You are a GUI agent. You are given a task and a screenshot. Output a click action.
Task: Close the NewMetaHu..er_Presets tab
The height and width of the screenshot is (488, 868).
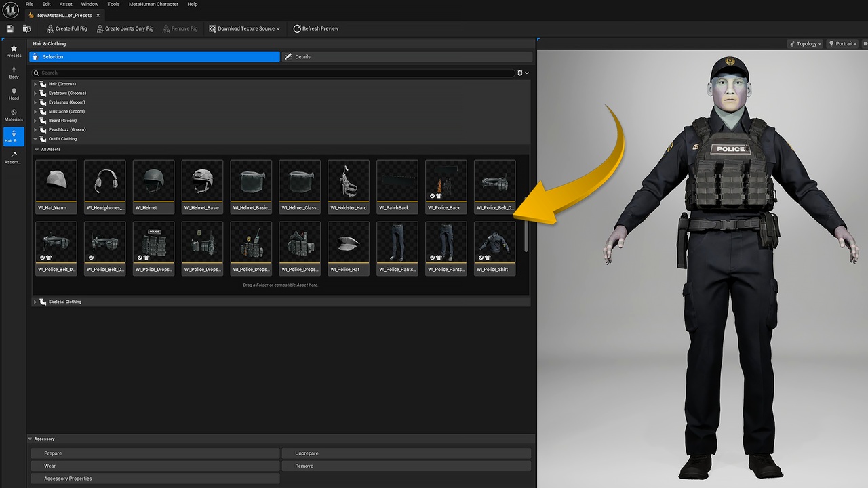(98, 15)
